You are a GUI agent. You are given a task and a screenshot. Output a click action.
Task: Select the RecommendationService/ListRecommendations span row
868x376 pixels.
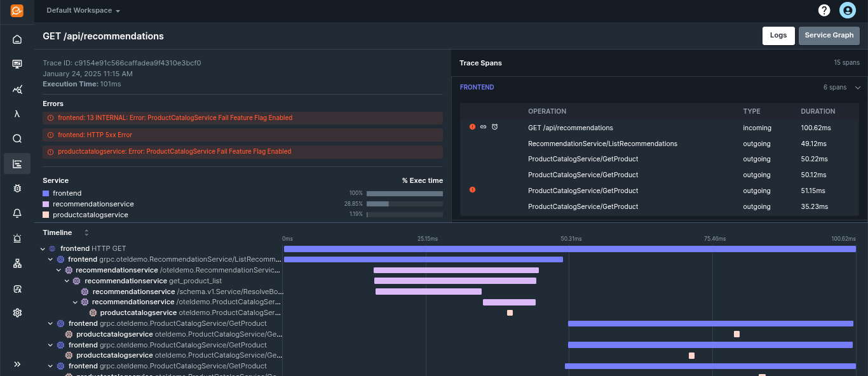click(x=660, y=144)
